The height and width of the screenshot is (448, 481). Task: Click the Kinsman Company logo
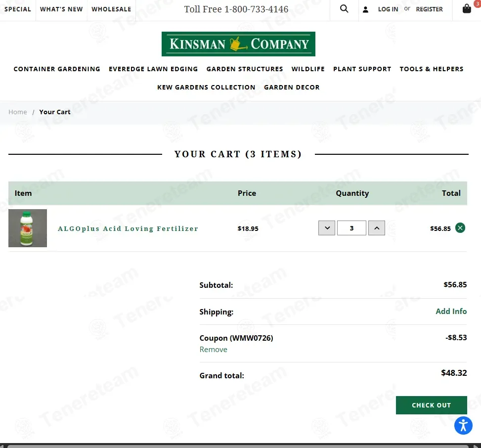(238, 44)
